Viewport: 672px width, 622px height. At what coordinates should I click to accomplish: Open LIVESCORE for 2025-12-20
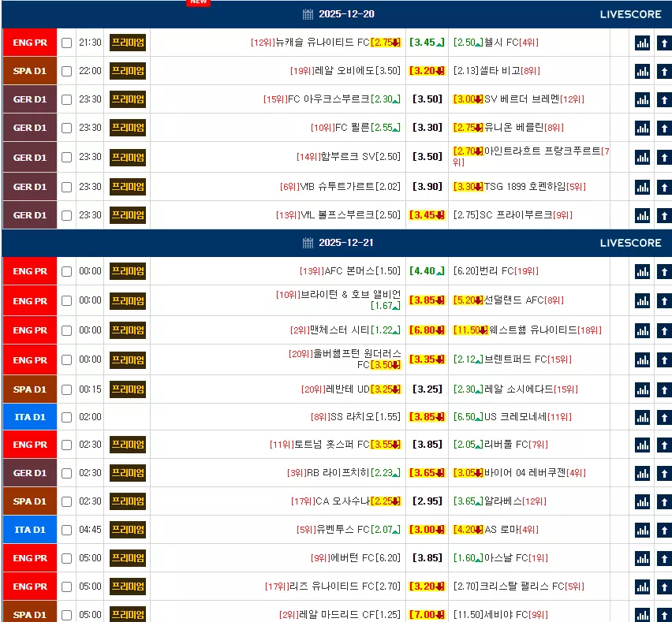[x=630, y=14]
